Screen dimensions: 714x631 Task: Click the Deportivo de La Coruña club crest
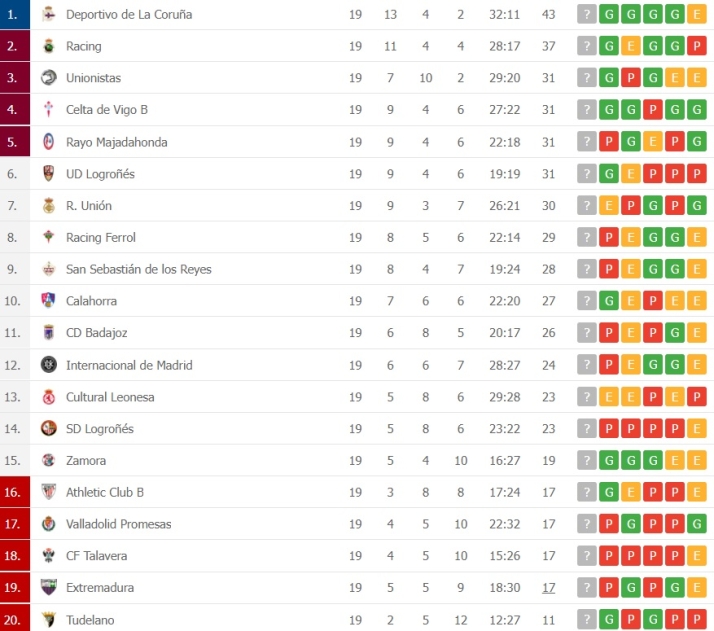[x=49, y=14]
